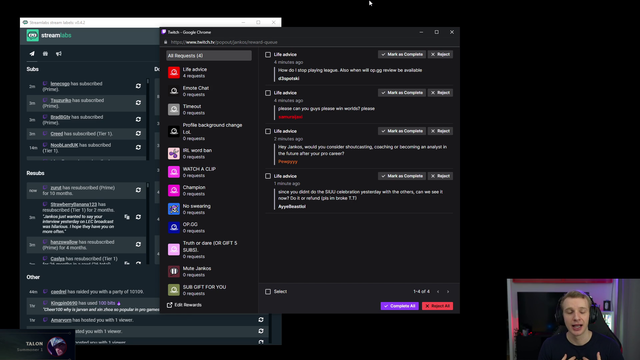This screenshot has height=360, width=640.
Task: Open the Kingpin0690 username link
Action: coord(64,303)
